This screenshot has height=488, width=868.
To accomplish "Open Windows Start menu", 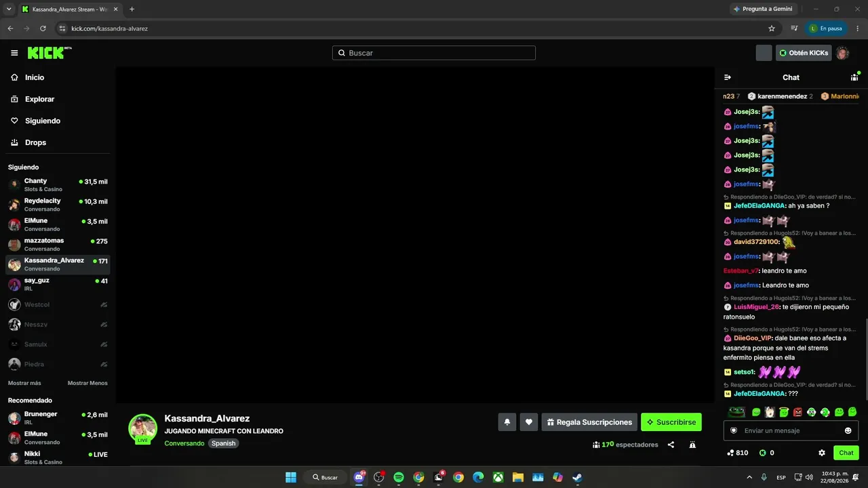I will 291,477.
